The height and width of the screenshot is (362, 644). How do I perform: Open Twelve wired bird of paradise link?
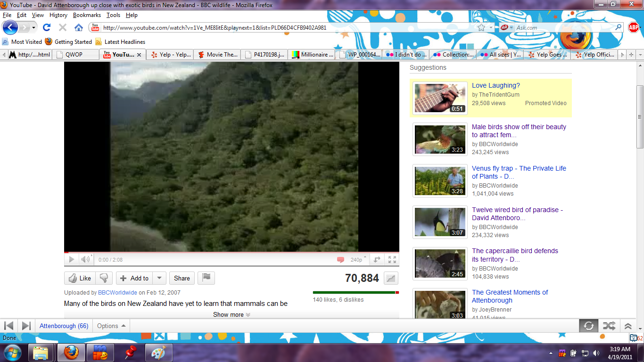point(517,214)
